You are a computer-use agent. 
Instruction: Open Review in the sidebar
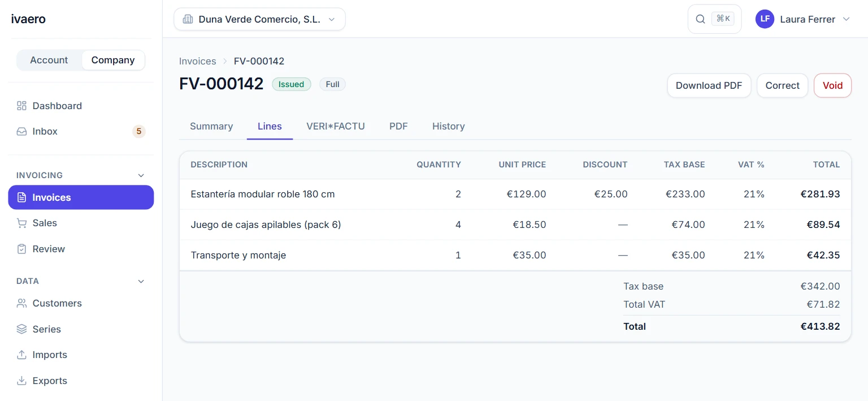tap(81, 249)
